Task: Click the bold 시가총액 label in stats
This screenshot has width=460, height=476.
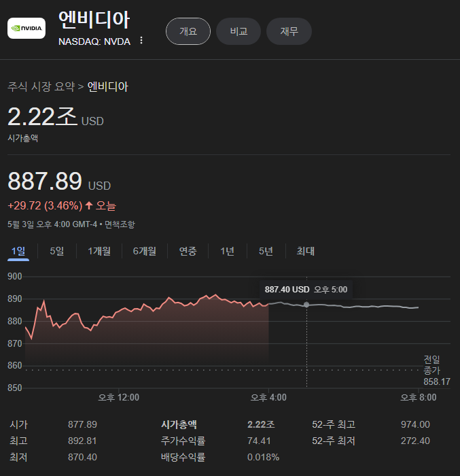Action: (179, 424)
